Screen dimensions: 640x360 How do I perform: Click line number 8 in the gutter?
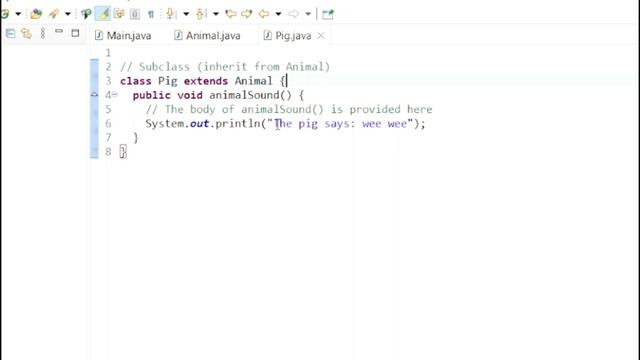tap(108, 152)
